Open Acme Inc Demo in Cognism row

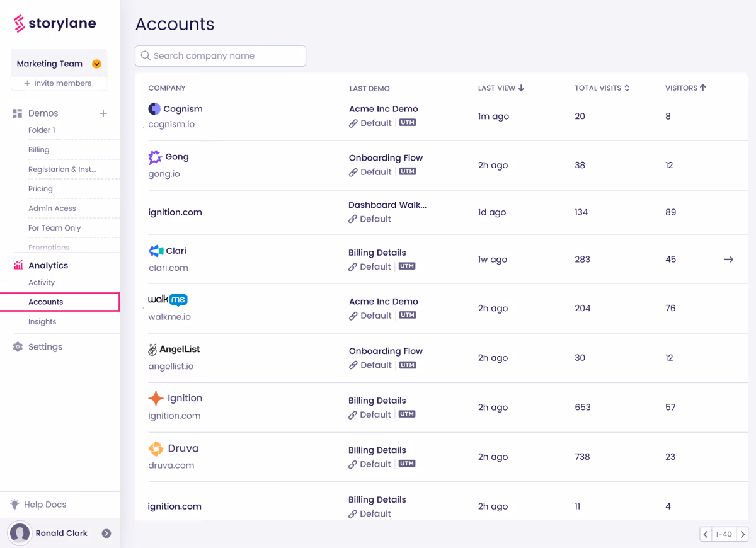coord(384,109)
